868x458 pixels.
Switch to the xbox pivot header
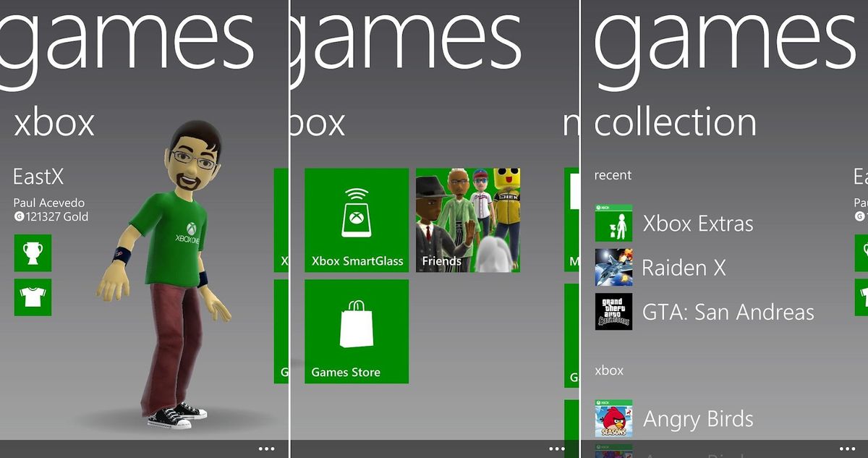coord(54,122)
